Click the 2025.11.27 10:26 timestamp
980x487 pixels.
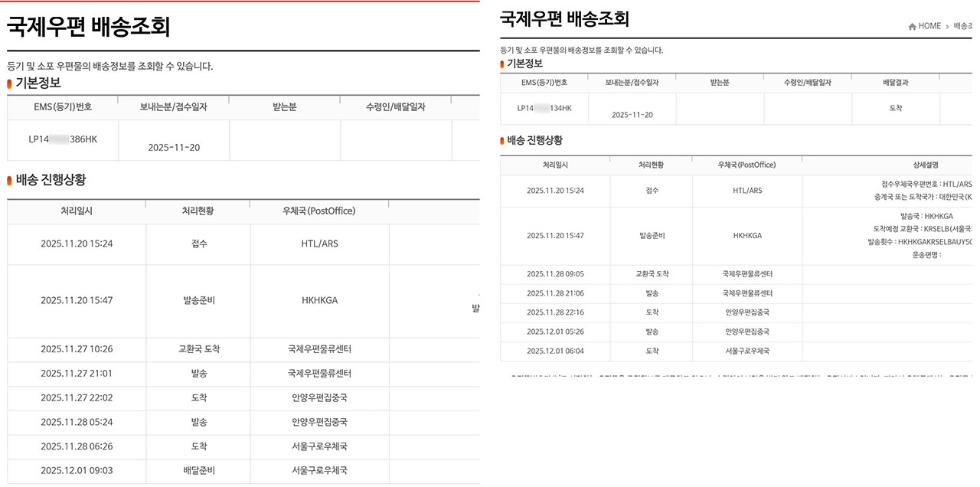[77, 349]
